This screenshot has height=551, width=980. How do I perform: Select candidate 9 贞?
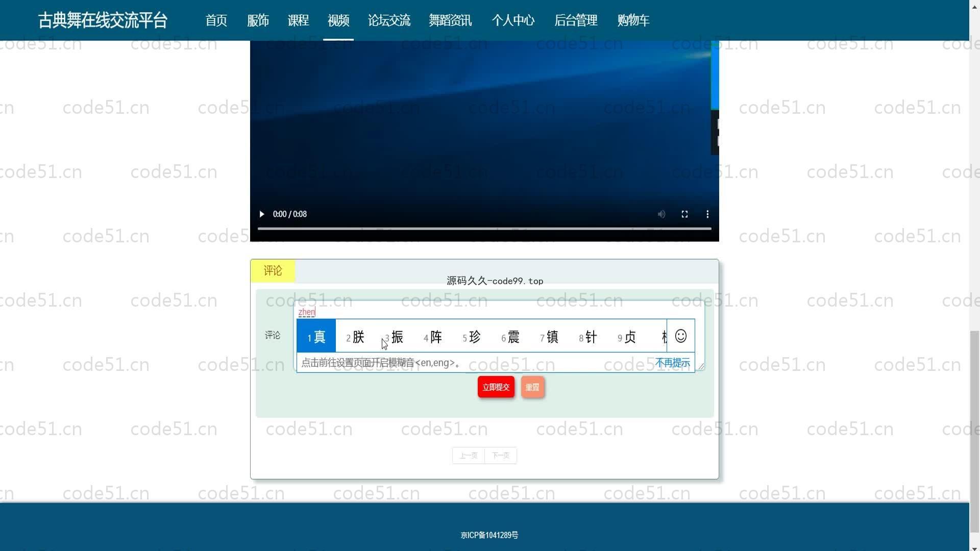click(x=627, y=337)
